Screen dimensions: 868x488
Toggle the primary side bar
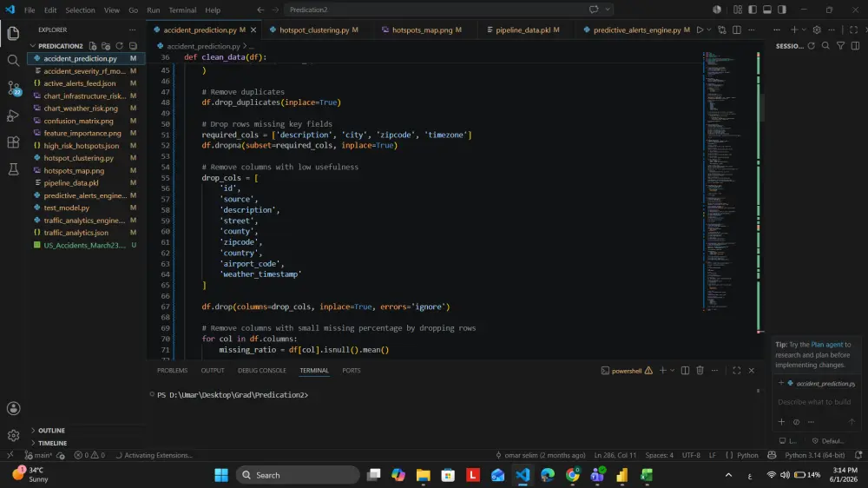(753, 10)
